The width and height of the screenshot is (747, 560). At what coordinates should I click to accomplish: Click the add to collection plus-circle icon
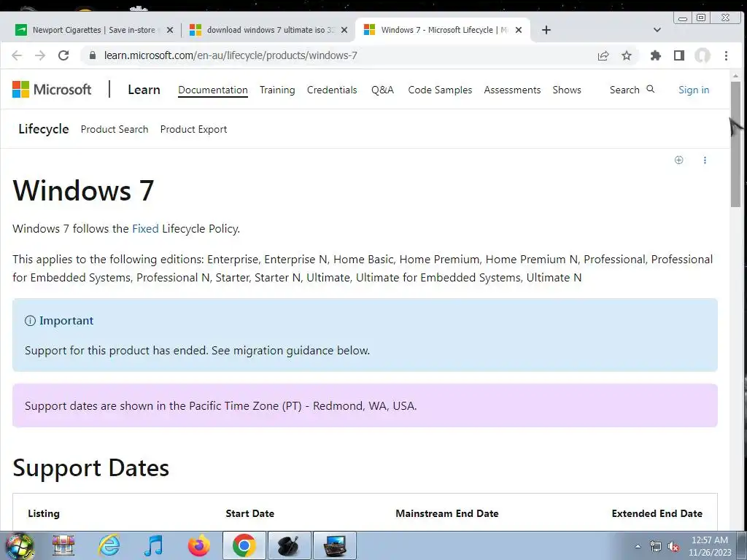coord(679,160)
